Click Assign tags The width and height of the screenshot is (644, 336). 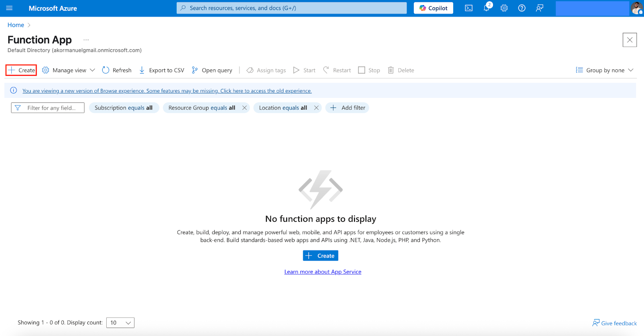266,70
